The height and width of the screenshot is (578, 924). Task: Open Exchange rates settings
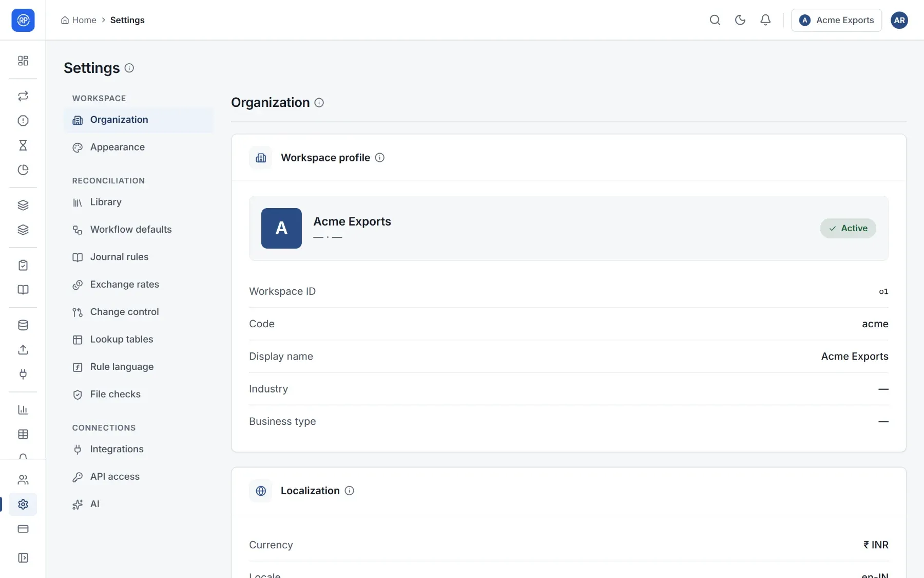tap(139, 285)
